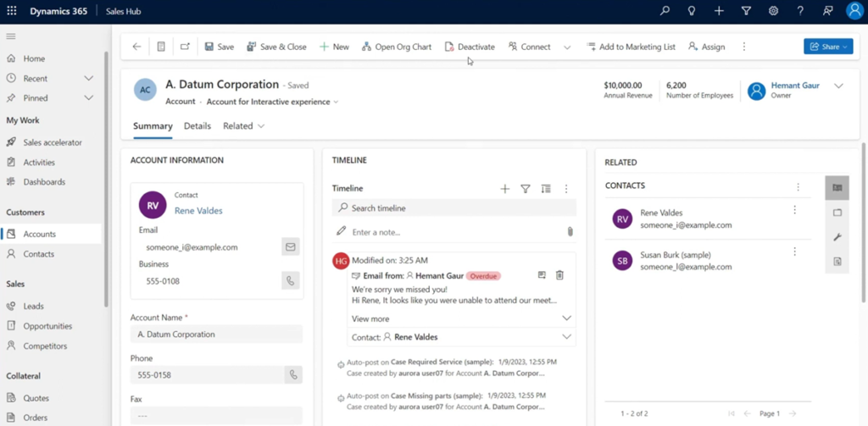
Task: Add a timeline record with plus icon
Action: click(x=505, y=189)
